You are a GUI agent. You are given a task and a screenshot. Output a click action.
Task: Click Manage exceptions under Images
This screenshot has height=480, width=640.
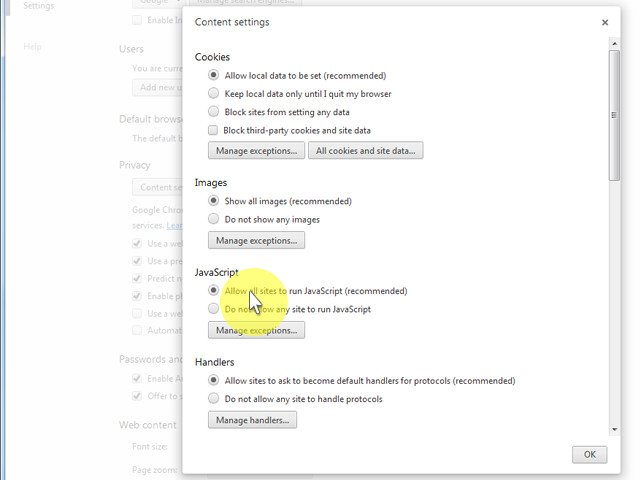tap(256, 241)
